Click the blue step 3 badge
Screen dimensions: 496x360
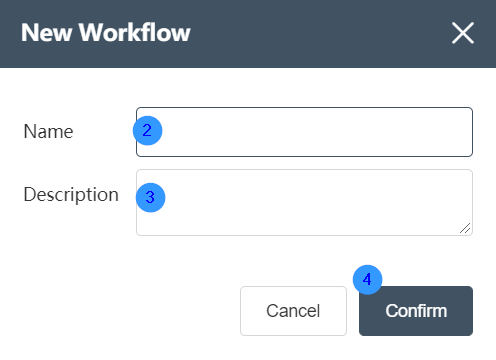(x=150, y=197)
